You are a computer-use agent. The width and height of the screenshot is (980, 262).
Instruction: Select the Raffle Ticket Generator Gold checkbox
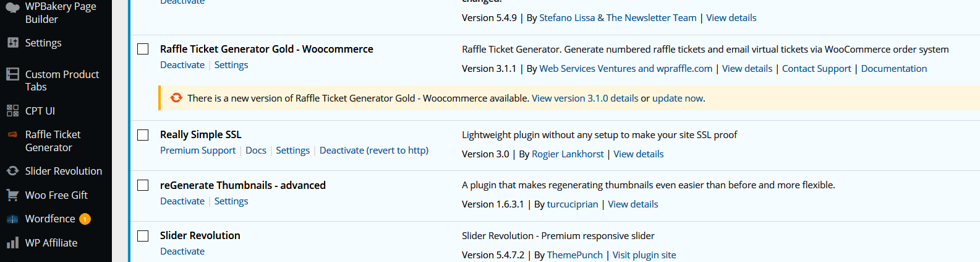[143, 49]
